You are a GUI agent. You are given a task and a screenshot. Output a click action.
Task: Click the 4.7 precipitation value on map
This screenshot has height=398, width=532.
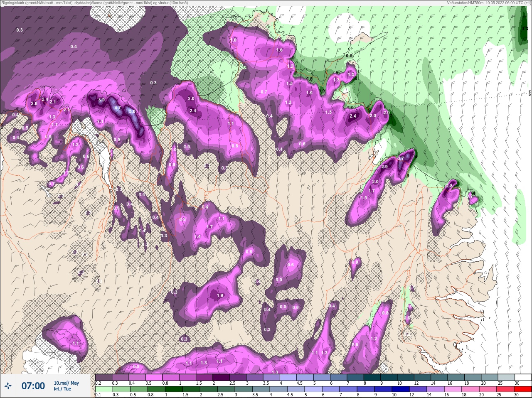[x=118, y=108]
